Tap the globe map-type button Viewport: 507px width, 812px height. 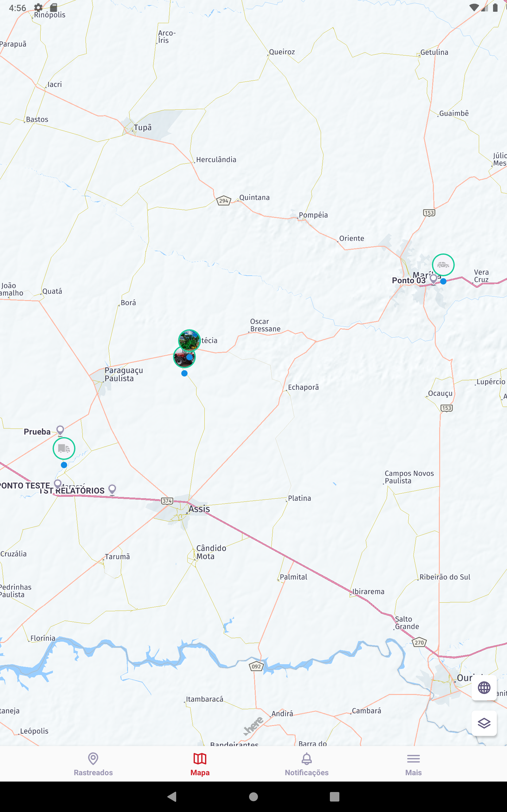pyautogui.click(x=484, y=688)
